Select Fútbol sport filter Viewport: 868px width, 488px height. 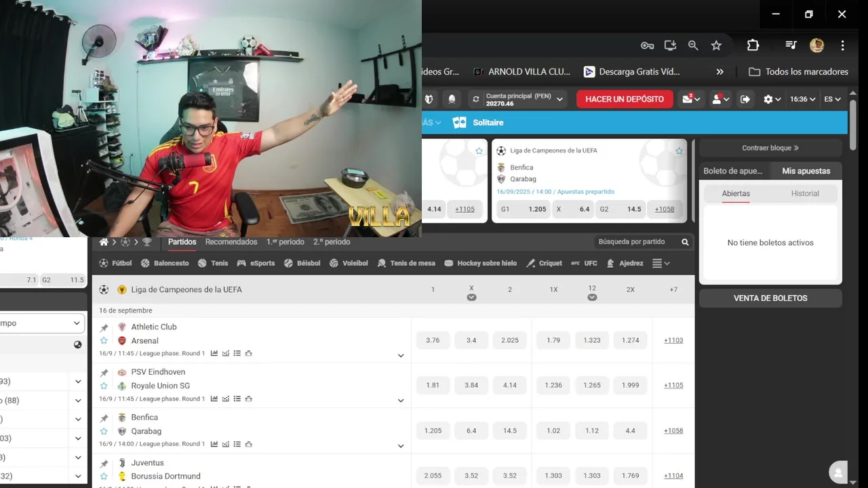click(116, 263)
